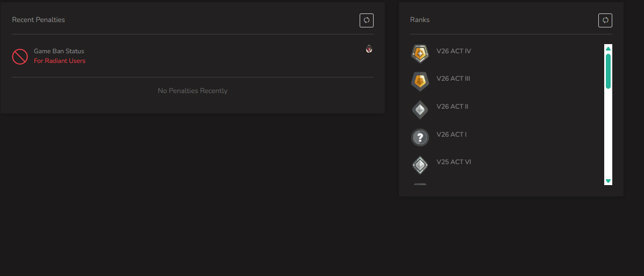Click the empty scrollbar track below the thumb
This screenshot has width=644, height=276.
point(609,133)
